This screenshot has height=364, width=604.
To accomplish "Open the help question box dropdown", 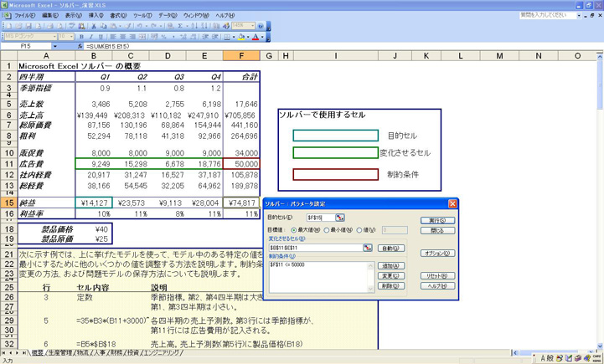I will [579, 15].
